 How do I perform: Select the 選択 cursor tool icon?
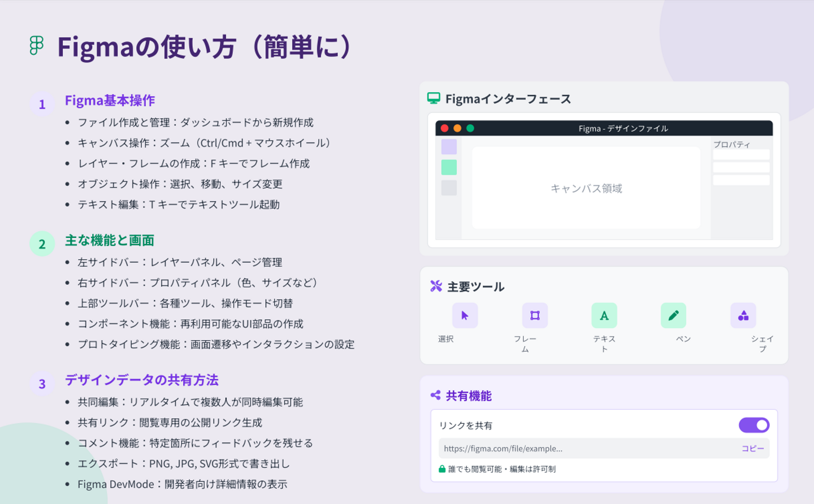click(x=465, y=315)
